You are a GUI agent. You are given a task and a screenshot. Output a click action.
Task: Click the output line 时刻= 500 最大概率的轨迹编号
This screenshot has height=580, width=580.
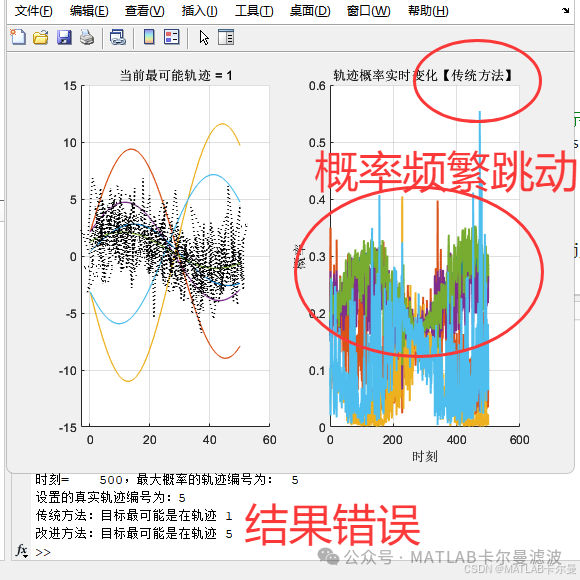pos(167,480)
